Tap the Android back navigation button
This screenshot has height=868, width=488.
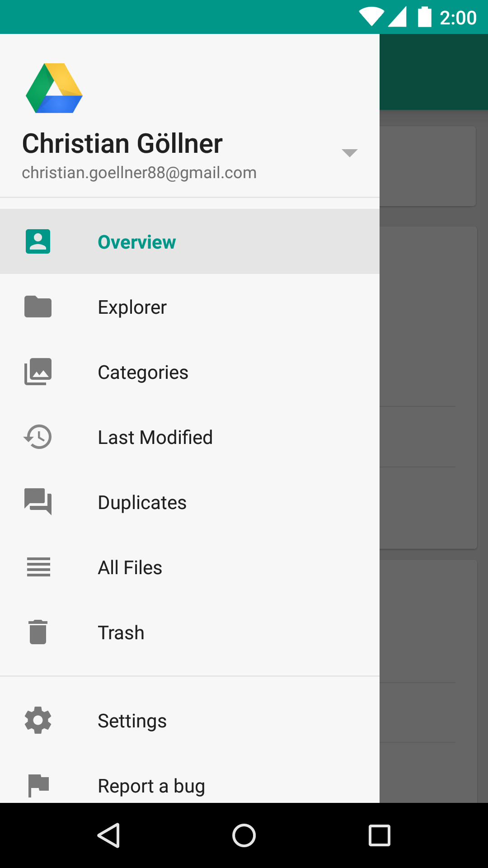(108, 835)
